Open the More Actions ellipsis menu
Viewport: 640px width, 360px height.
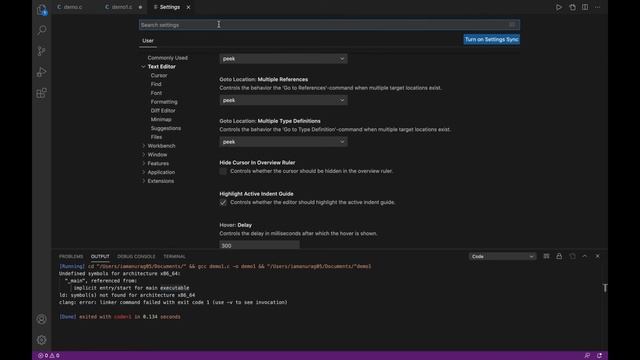click(x=598, y=7)
